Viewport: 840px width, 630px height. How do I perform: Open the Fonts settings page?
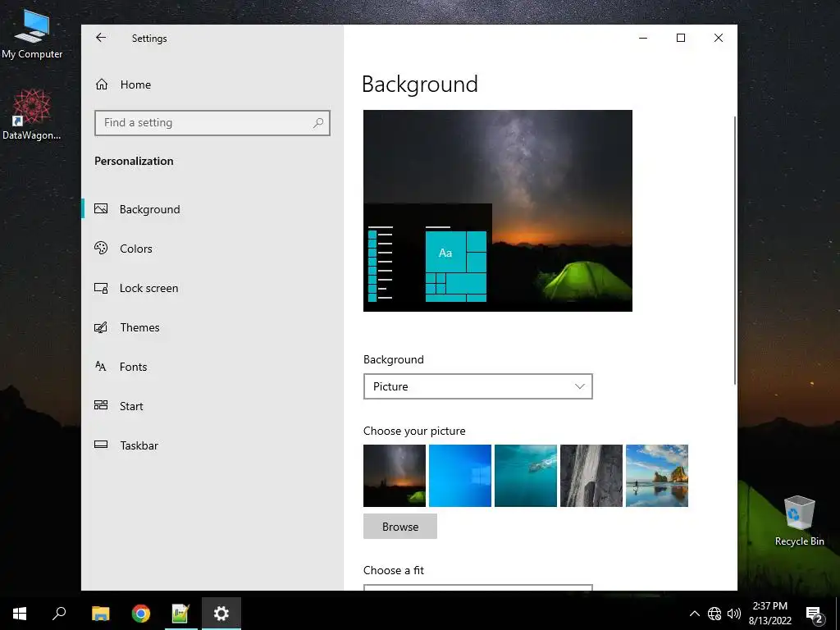point(212,367)
